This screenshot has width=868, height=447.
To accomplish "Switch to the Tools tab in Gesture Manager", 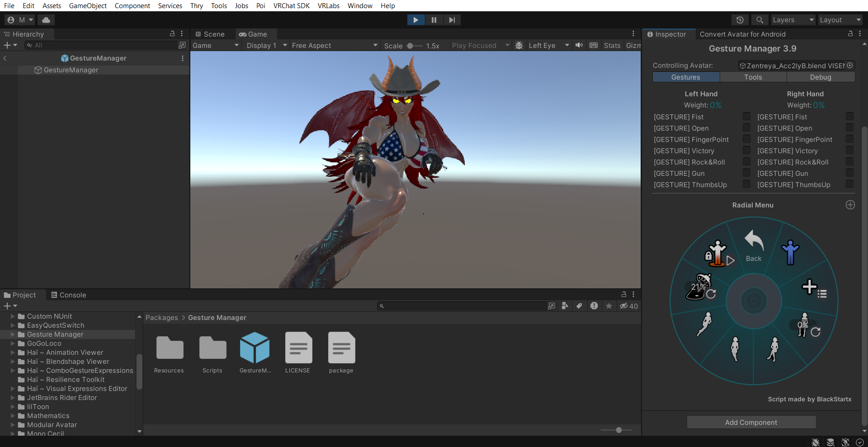I will pos(753,77).
